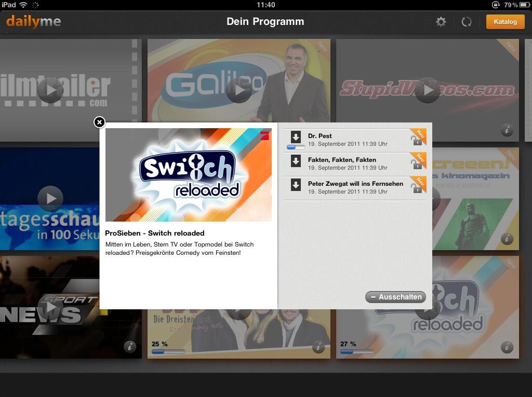
Task: Open the Katalog button
Action: click(x=505, y=22)
